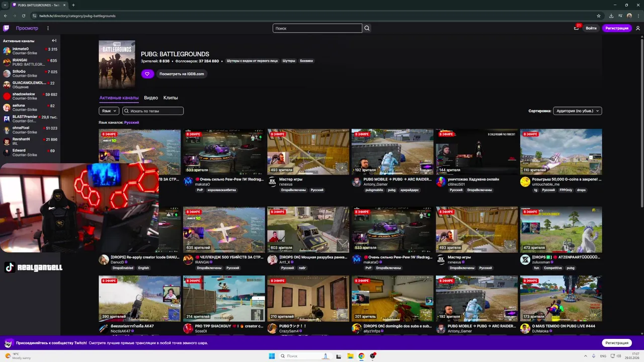Open Chrome's three-dot menu
The height and width of the screenshot is (362, 644).
point(638,16)
